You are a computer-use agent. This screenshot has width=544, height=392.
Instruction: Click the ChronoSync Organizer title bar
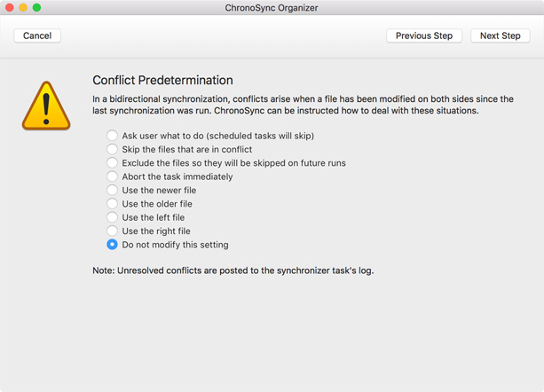[x=272, y=8]
